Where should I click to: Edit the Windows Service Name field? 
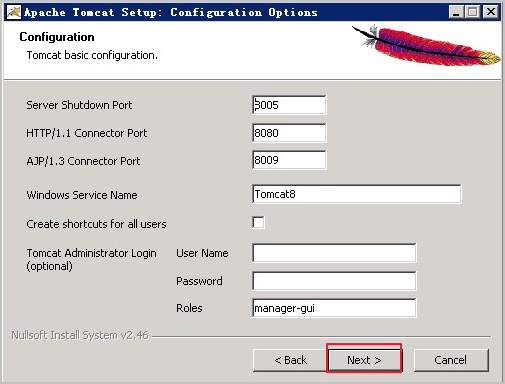click(x=357, y=194)
